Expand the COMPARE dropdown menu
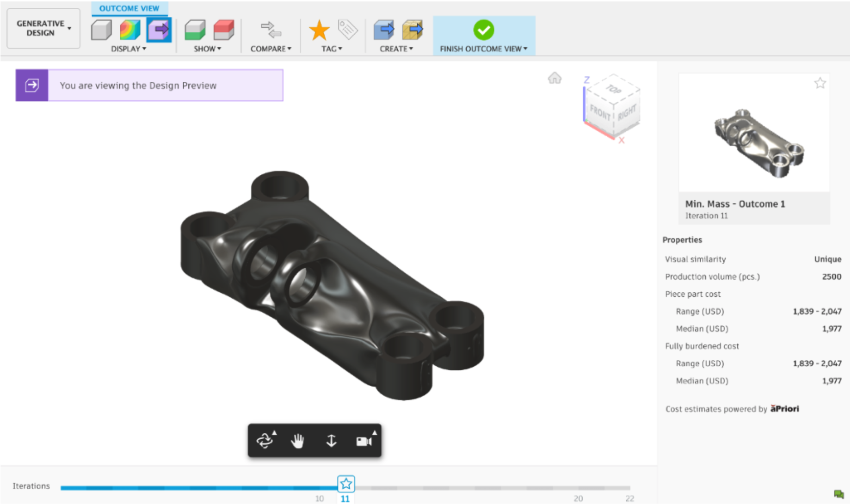Screen dimensions: 851x504 (x=271, y=49)
